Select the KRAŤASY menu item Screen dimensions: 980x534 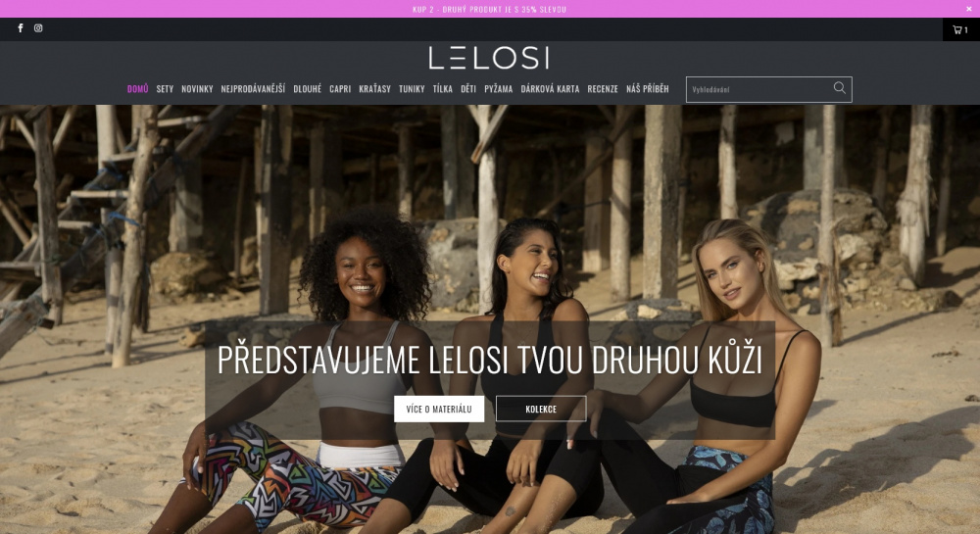[375, 89]
